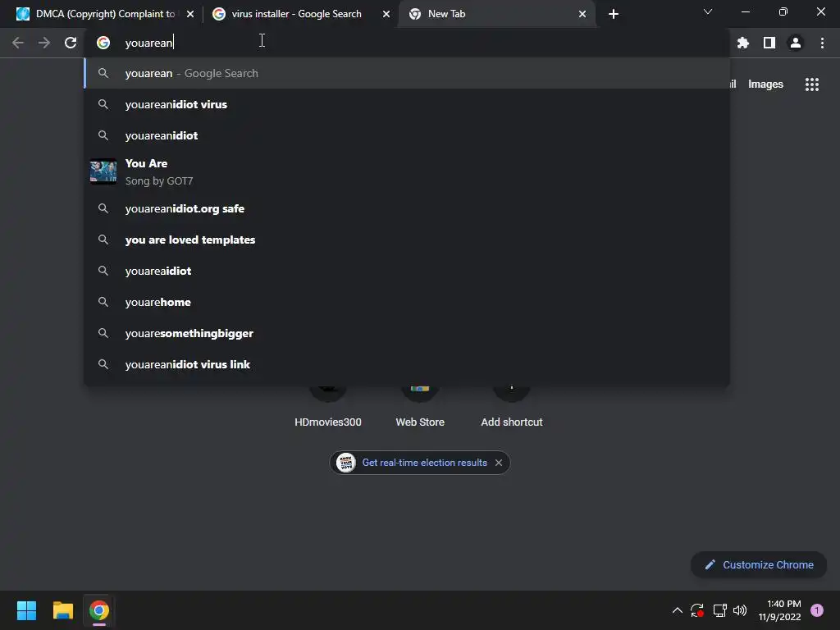Expand the tab search chevron

(708, 11)
